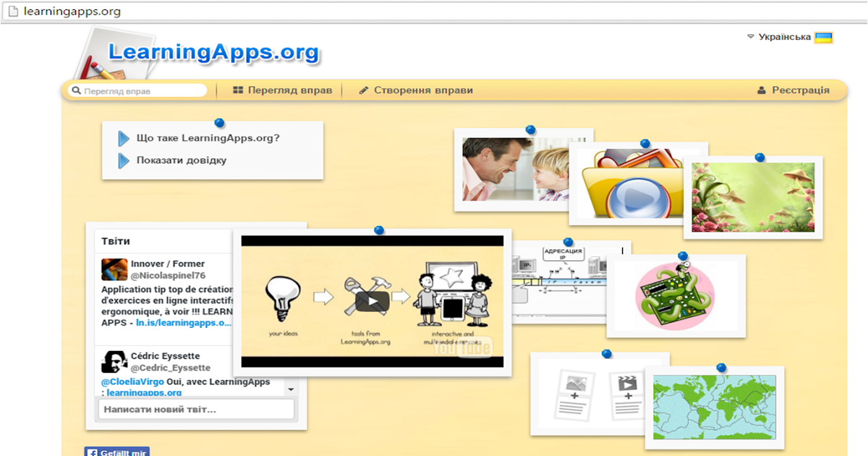The image size is (868, 456).
Task: Click the Nicolaspinel76 avatar in tweets
Action: pyautogui.click(x=114, y=270)
